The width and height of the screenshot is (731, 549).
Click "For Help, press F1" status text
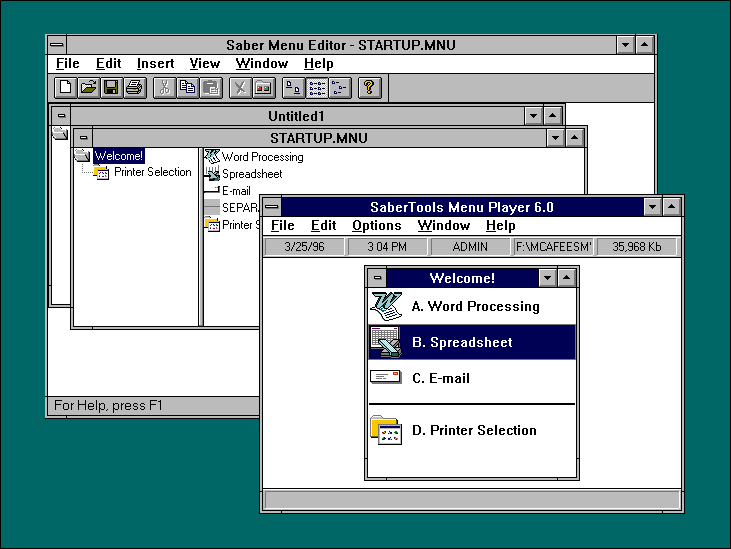108,405
